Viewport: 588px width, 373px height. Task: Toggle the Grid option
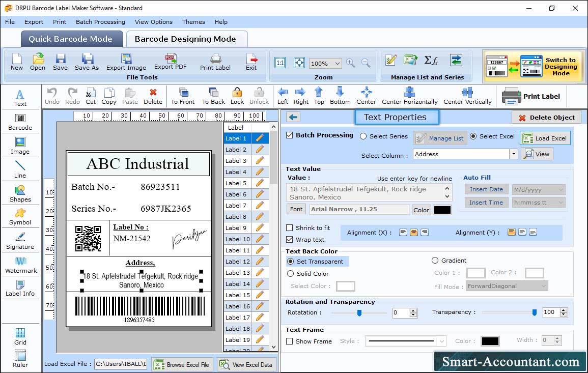click(20, 336)
